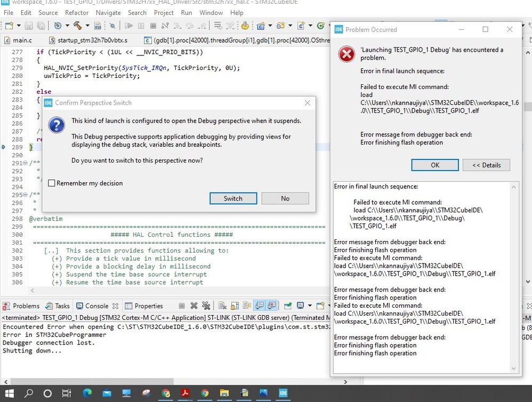
Task: Click the Clear Console icon
Action: click(222, 305)
